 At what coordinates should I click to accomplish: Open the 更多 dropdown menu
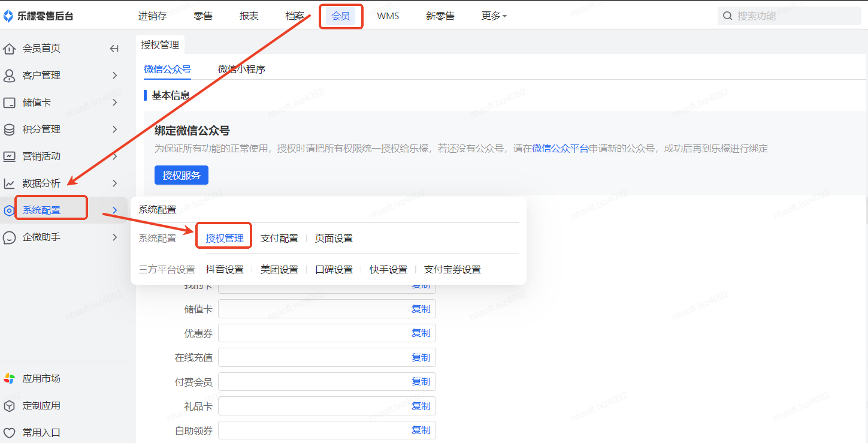(494, 16)
